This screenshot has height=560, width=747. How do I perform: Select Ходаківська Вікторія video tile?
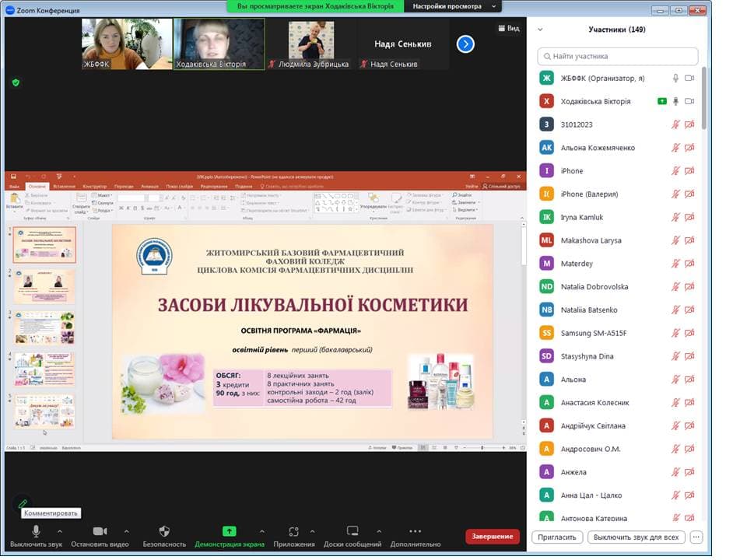point(219,44)
